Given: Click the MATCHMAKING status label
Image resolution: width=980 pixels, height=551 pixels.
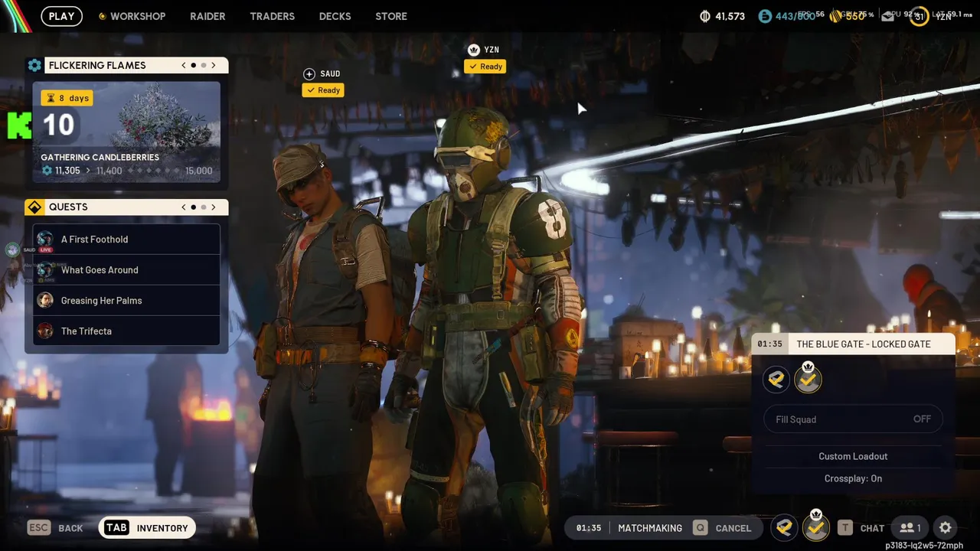Looking at the screenshot, I should pos(650,528).
